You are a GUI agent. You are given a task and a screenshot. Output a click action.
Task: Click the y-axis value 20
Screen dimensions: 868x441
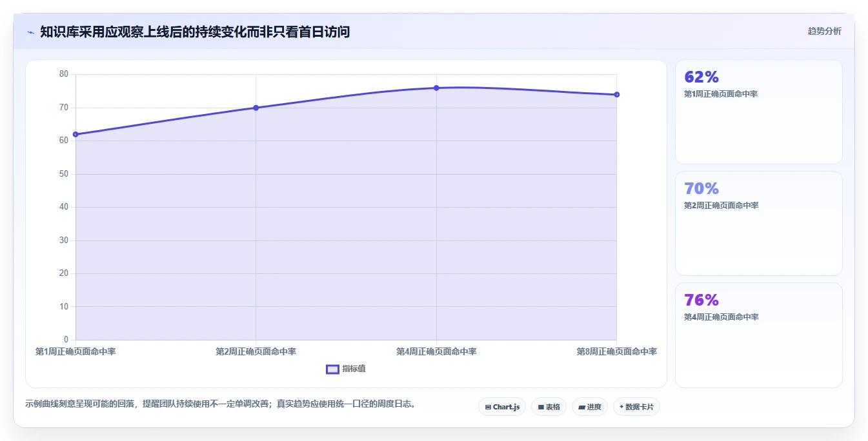tap(63, 273)
